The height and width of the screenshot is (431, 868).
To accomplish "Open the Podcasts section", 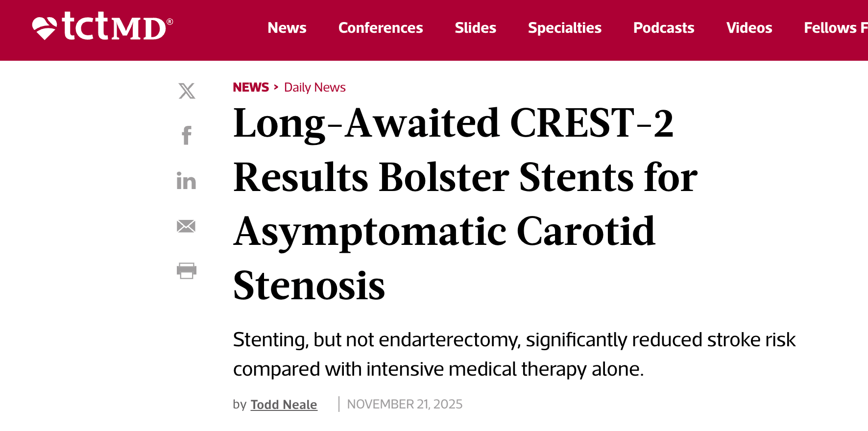I will click(x=664, y=28).
